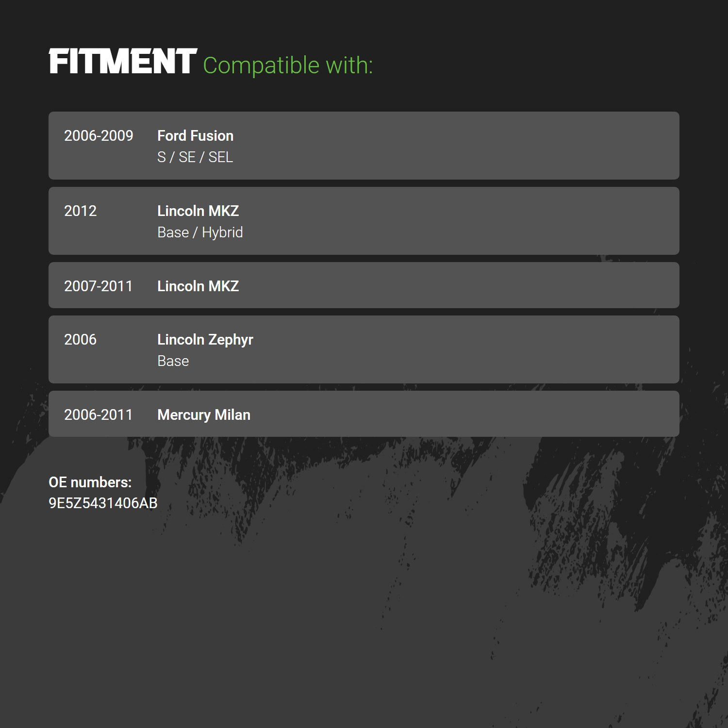Select the 2012 Lincoln MKZ row
Viewport: 728px width, 728px height.
[x=364, y=221]
